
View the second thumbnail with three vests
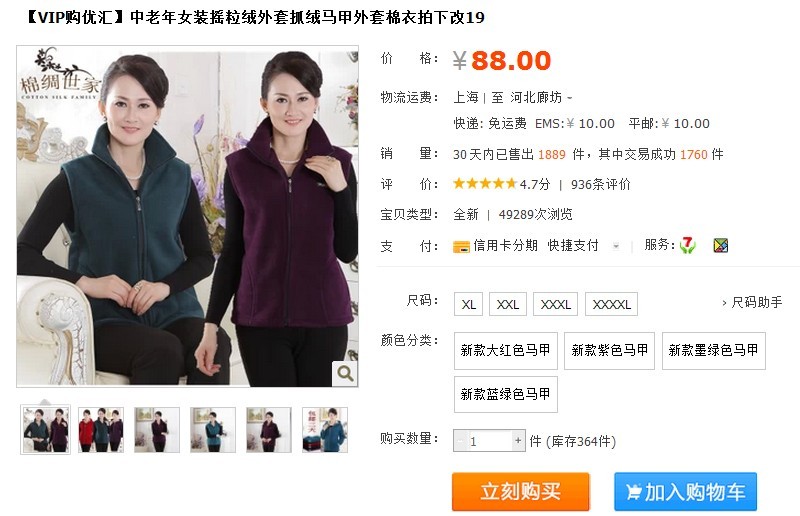pos(101,430)
